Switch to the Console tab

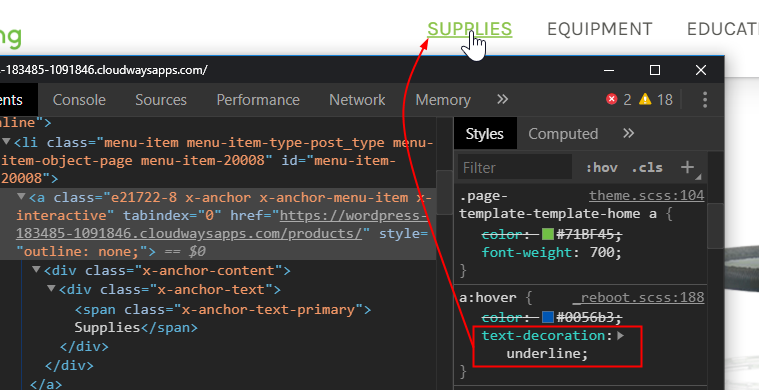point(79,100)
